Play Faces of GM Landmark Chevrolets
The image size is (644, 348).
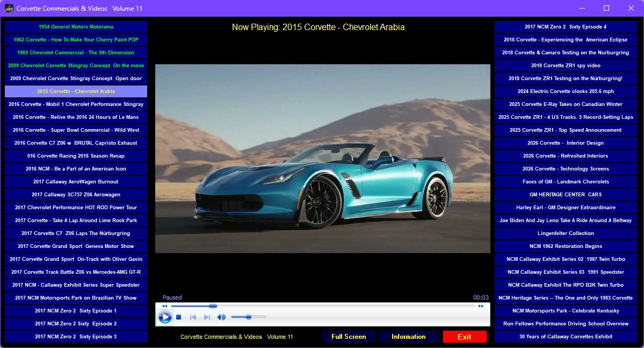[566, 181]
